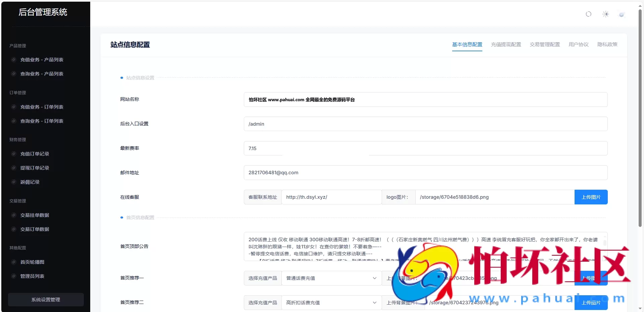Click the 返佣记录 sidebar icon
The width and height of the screenshot is (644, 312).
click(x=14, y=182)
